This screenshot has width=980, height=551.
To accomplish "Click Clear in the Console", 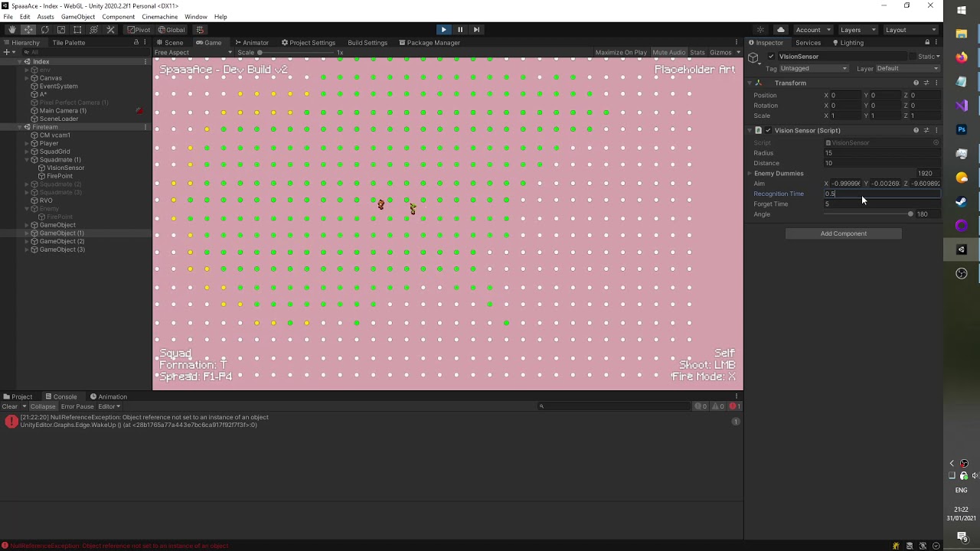I will (x=10, y=406).
